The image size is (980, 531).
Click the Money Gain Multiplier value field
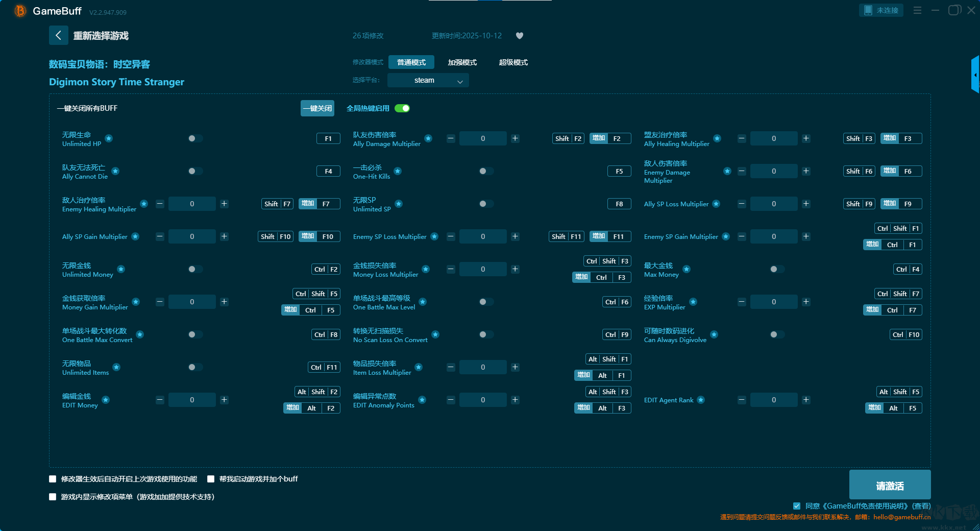pos(192,302)
